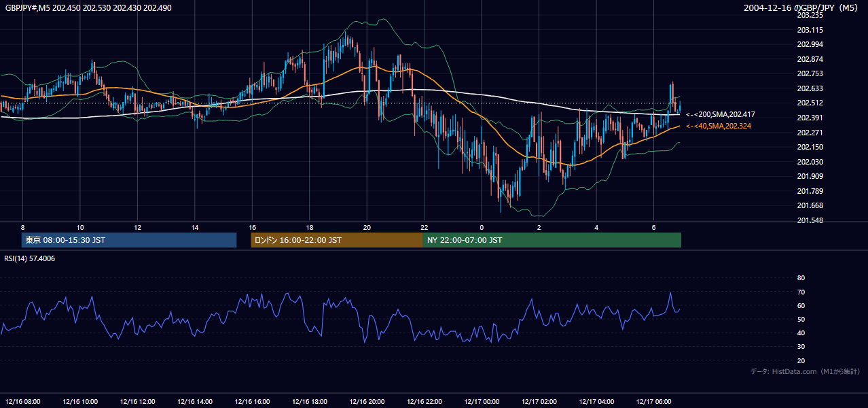Click the RSI 40 level label
The height and width of the screenshot is (408, 868).
801,333
